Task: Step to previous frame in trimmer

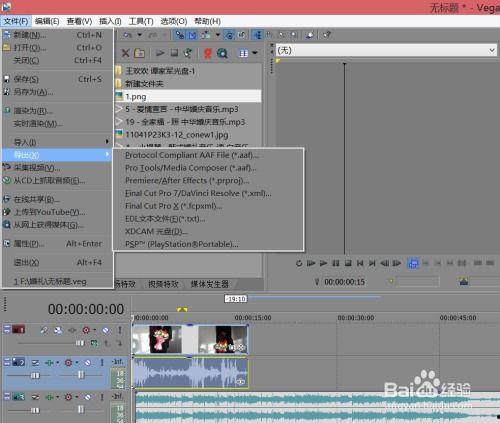Action: tap(384, 263)
